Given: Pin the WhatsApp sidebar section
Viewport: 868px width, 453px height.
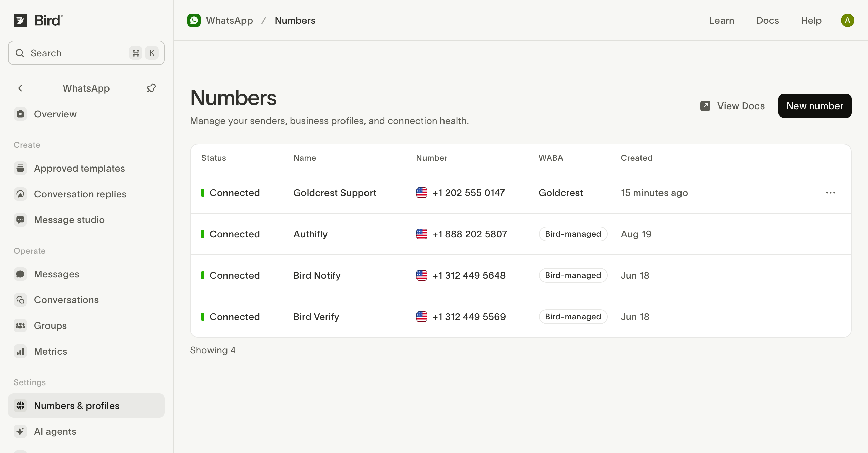Looking at the screenshot, I should 151,88.
